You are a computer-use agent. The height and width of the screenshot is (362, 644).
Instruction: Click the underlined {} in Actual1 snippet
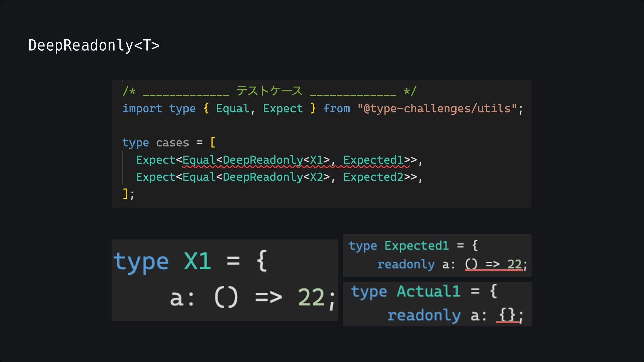coord(507,315)
